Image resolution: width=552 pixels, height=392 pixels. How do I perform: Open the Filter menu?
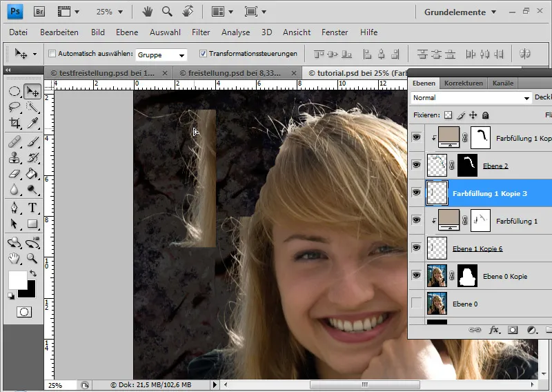pos(201,32)
